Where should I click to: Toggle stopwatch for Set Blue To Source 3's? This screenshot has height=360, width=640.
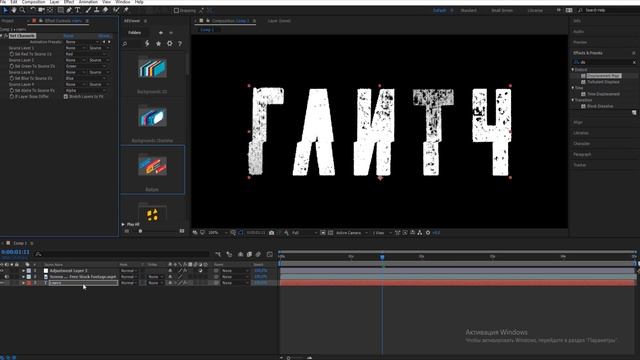[11, 78]
